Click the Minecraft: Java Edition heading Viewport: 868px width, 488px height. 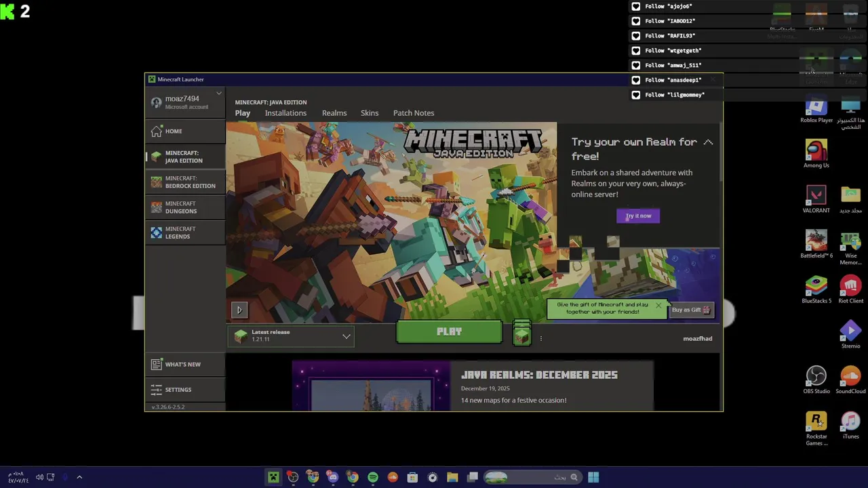(x=271, y=102)
